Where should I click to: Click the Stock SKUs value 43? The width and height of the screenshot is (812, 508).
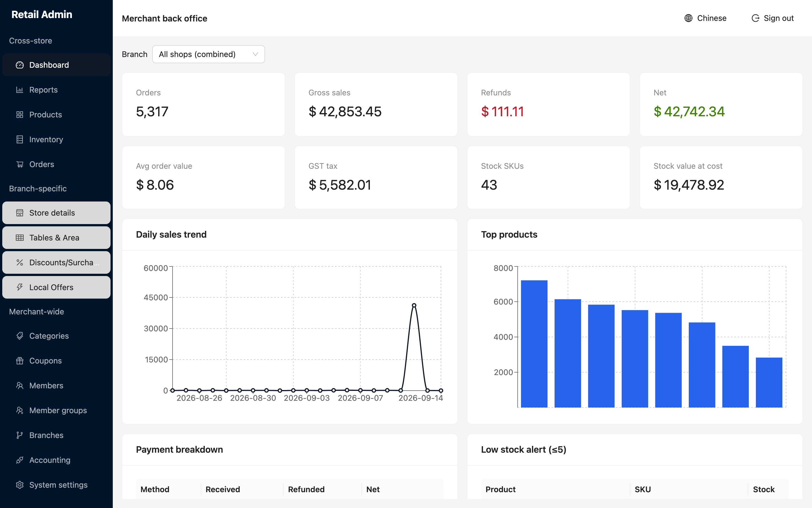coord(489,185)
